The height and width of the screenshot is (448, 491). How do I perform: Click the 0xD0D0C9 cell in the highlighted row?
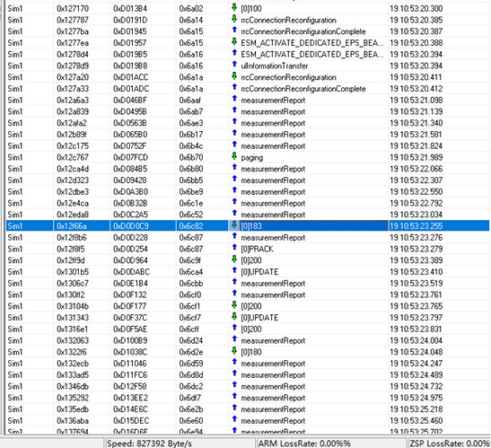[131, 226]
